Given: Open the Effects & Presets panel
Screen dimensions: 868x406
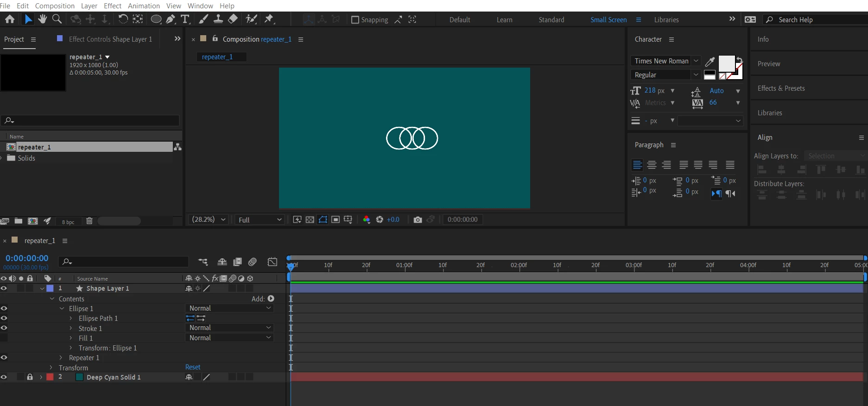Looking at the screenshot, I should (781, 88).
